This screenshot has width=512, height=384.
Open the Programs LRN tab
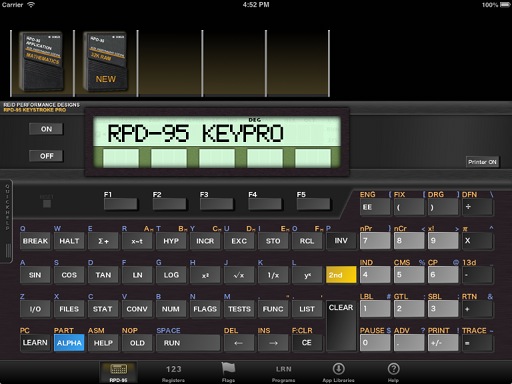point(283,373)
